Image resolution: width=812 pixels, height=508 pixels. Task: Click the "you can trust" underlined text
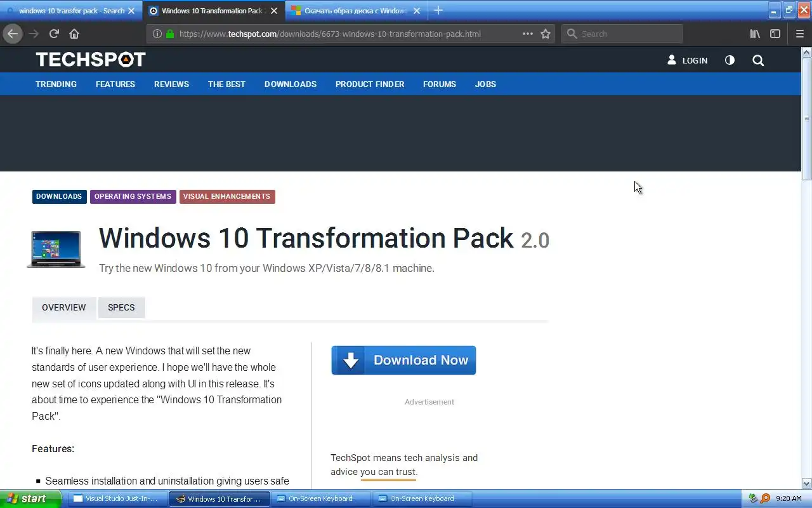389,472
